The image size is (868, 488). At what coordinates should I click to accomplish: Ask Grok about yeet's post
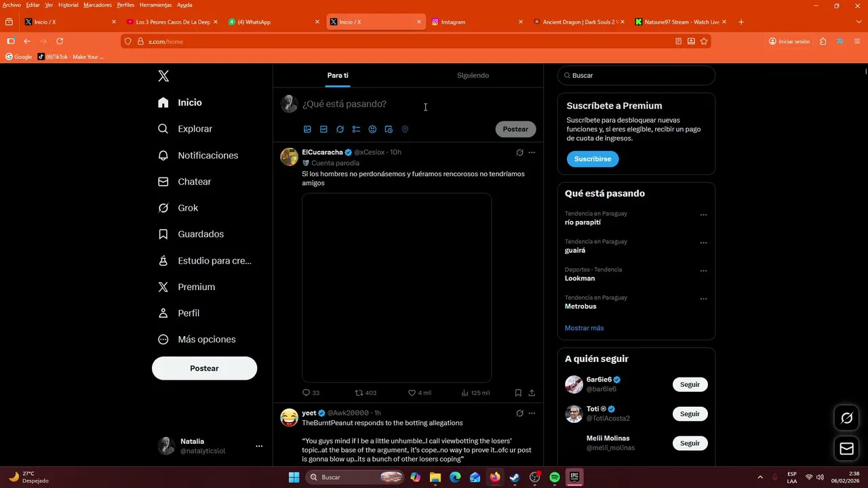pos(519,413)
